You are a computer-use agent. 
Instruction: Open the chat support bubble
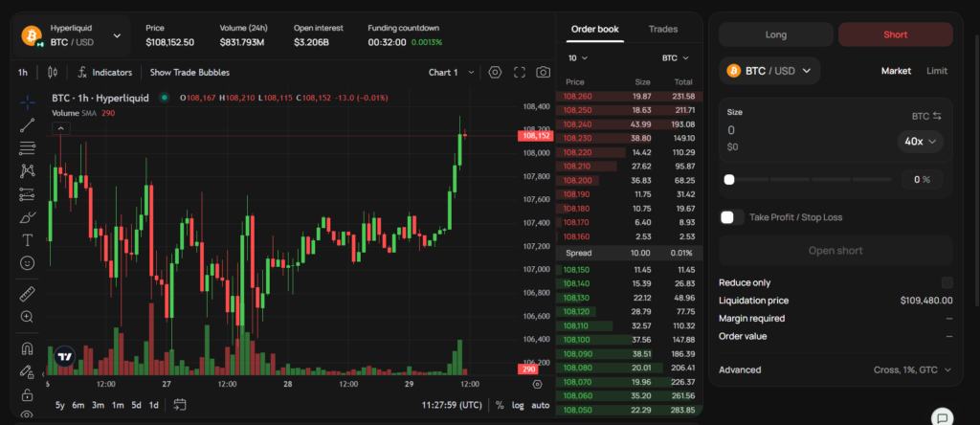click(x=943, y=417)
